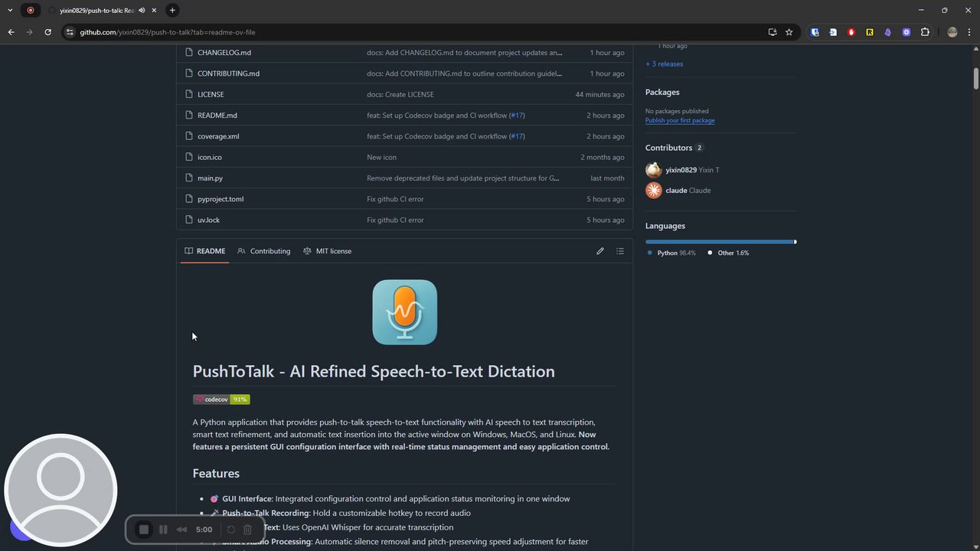Select the yixin0829/push-to-talk browser tab
The image size is (980, 551).
103,10
